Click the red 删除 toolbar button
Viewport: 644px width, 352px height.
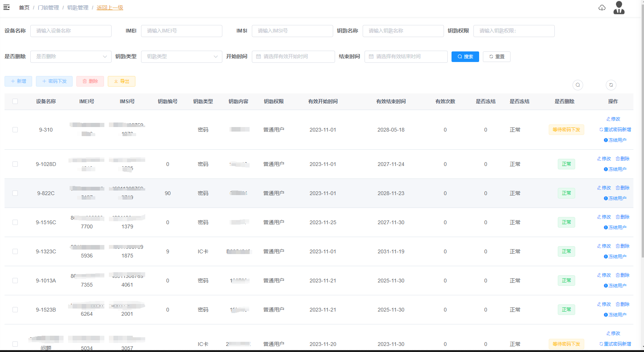point(90,81)
